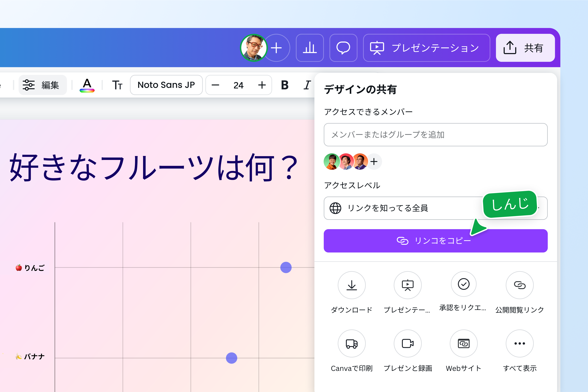The height and width of the screenshot is (392, 588).
Task: Click the data point on the バナナ row
Action: click(x=232, y=358)
